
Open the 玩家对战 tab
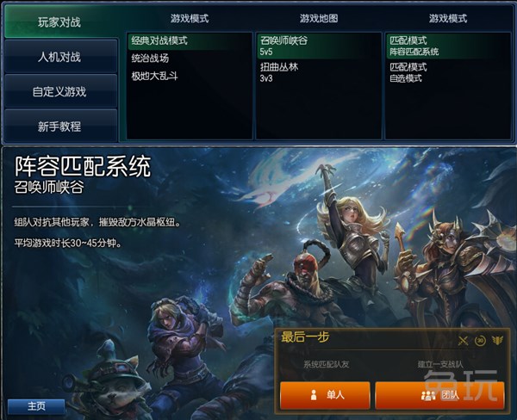pos(61,22)
